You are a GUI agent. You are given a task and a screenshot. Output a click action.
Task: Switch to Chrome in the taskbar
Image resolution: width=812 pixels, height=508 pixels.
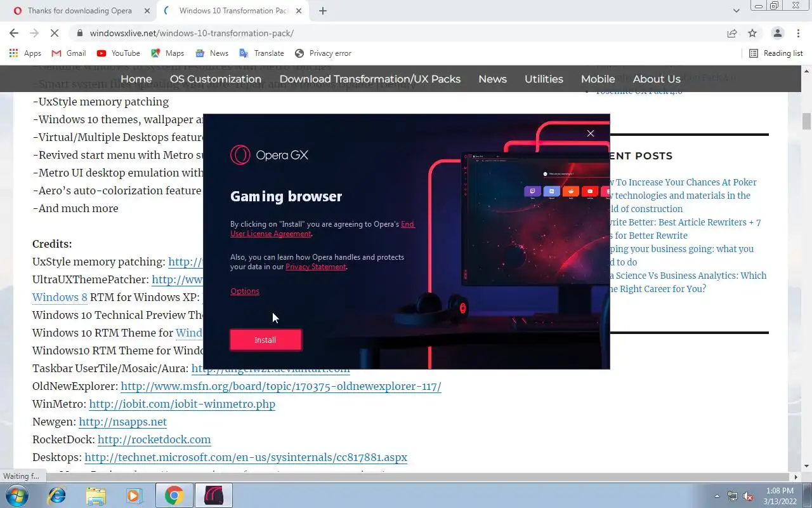pyautogui.click(x=174, y=495)
